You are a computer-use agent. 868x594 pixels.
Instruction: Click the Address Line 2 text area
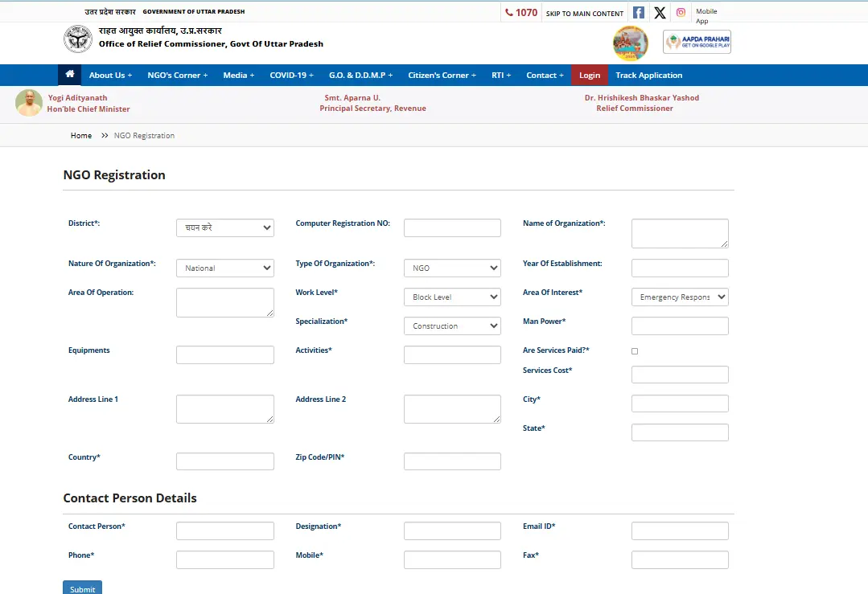coord(452,409)
